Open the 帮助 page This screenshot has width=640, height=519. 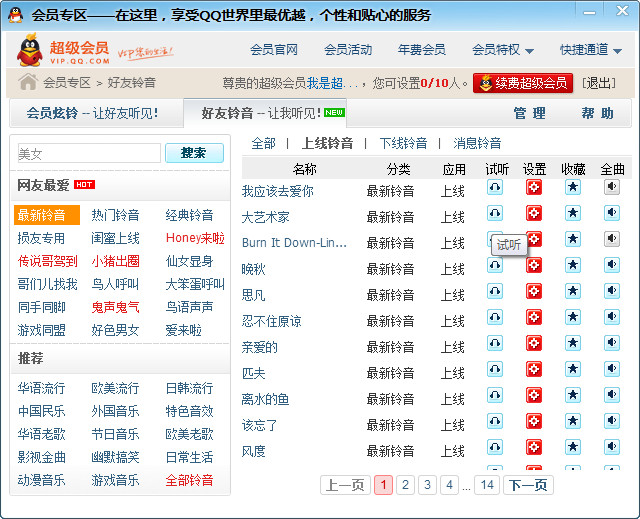(x=597, y=113)
